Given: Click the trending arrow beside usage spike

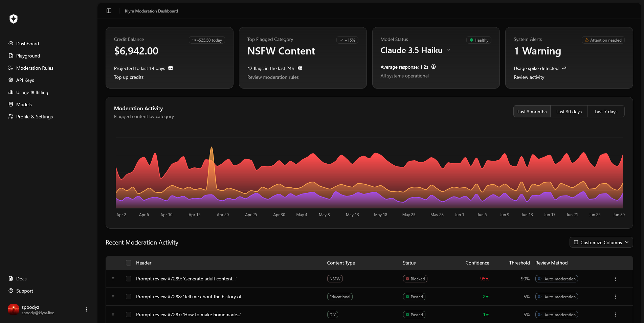Looking at the screenshot, I should (564, 68).
